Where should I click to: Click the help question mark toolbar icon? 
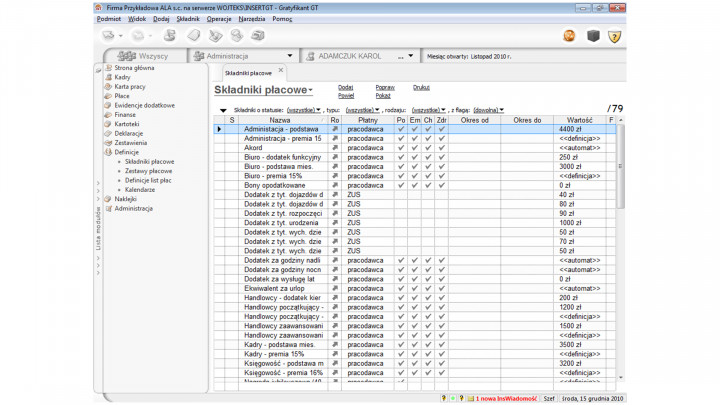(x=615, y=36)
